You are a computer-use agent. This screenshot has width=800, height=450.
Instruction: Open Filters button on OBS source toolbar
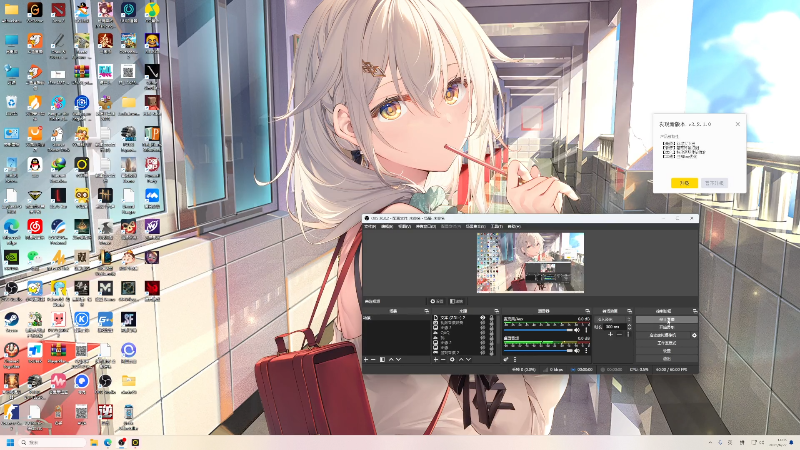click(456, 301)
